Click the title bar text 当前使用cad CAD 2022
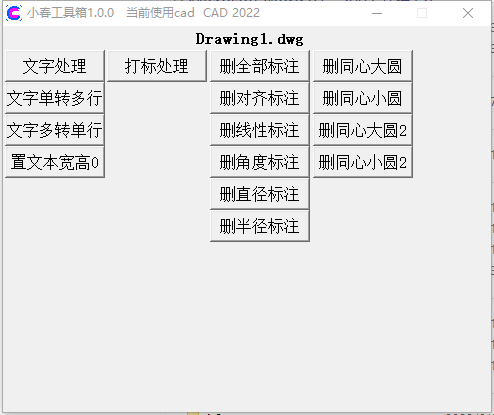The width and height of the screenshot is (494, 415). click(193, 13)
